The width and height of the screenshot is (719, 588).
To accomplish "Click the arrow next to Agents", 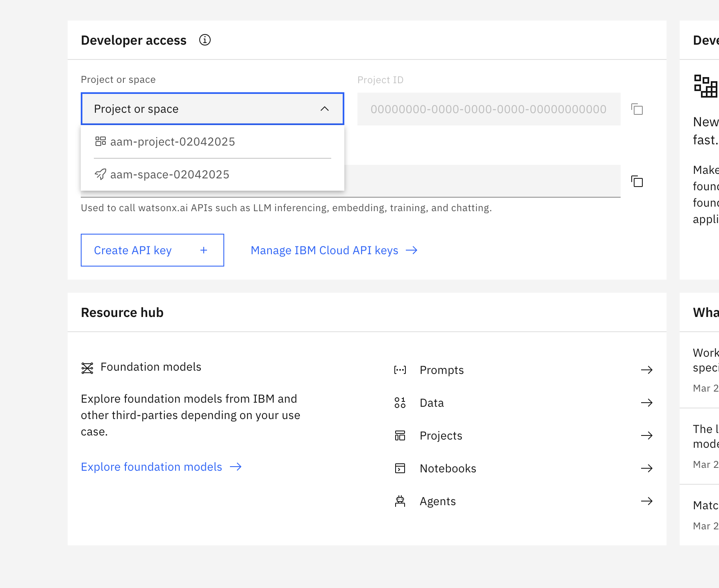I will click(x=647, y=501).
